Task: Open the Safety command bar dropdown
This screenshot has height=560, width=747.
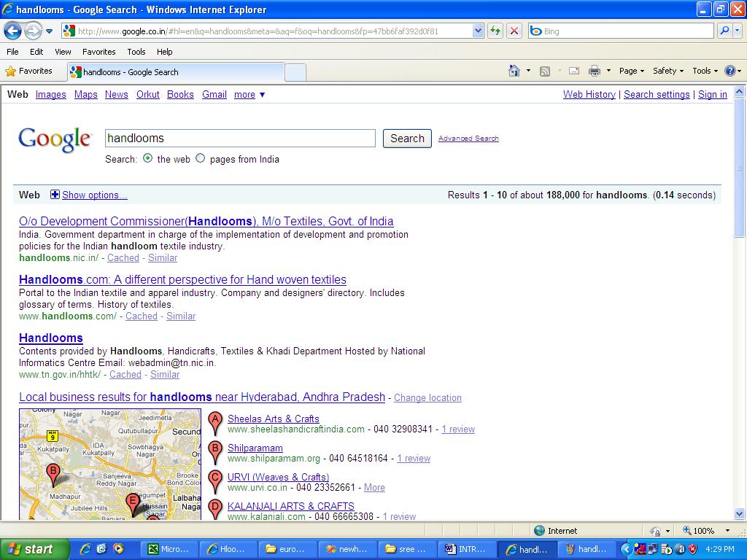Action: tap(668, 71)
